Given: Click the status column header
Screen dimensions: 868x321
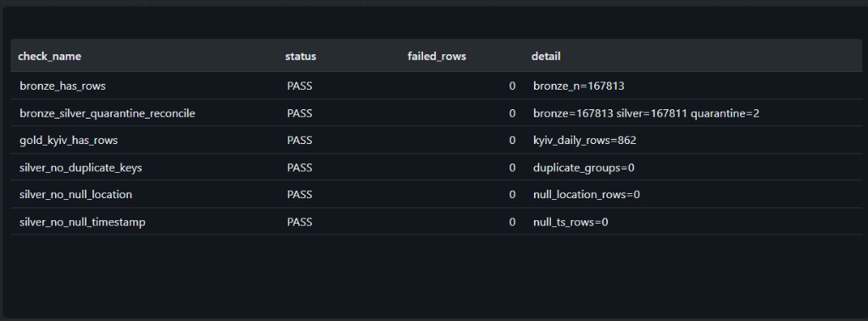Looking at the screenshot, I should point(301,57).
